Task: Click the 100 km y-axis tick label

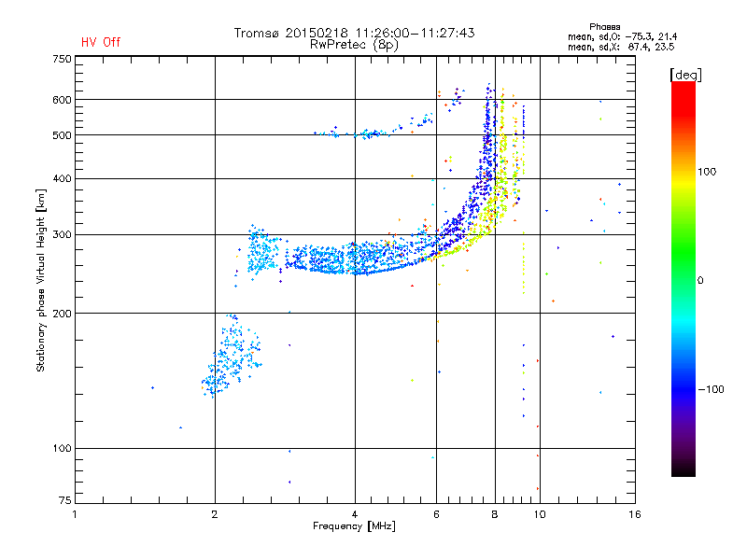Action: coord(62,448)
